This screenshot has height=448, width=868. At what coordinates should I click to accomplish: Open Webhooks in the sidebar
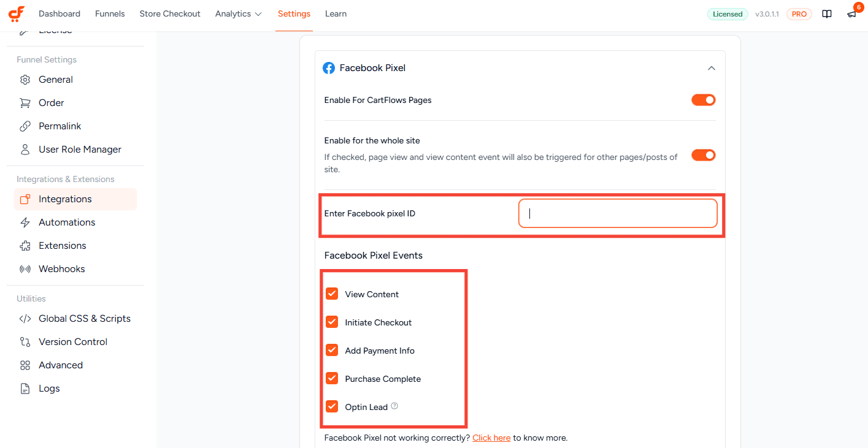tap(75, 269)
